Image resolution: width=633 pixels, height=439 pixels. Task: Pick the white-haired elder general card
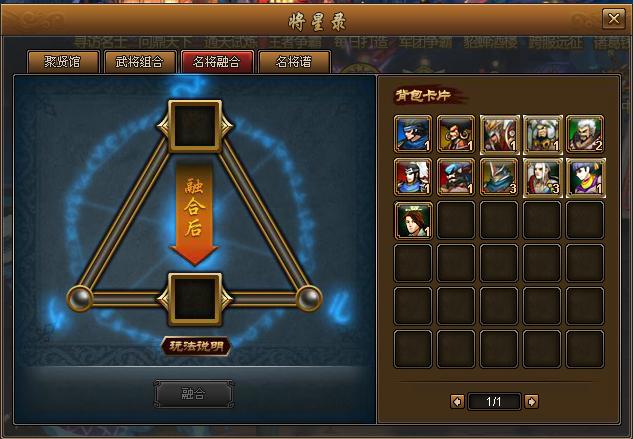[585, 134]
